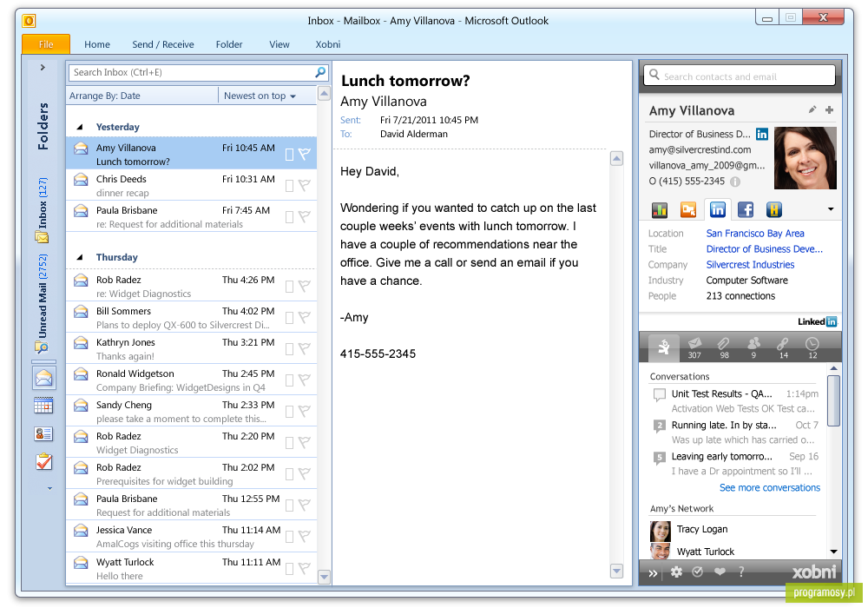Image resolution: width=868 pixels, height=608 pixels.
Task: Toggle the flag on Kathryn Jones Thanks again
Action: point(304,349)
